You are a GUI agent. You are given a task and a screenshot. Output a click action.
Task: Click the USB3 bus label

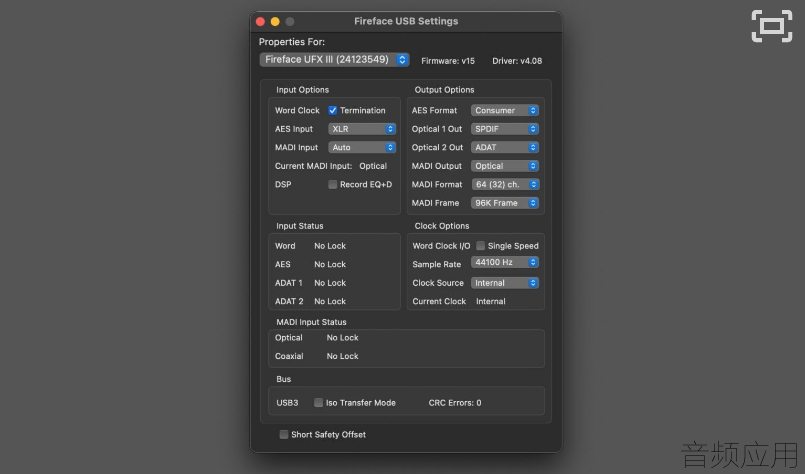[287, 403]
